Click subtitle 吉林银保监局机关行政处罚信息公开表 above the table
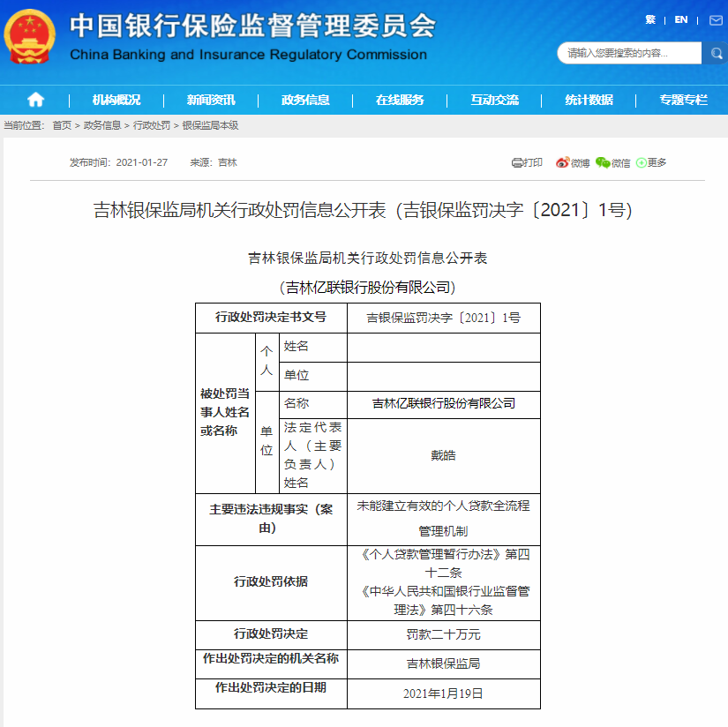The width and height of the screenshot is (728, 727). (367, 259)
